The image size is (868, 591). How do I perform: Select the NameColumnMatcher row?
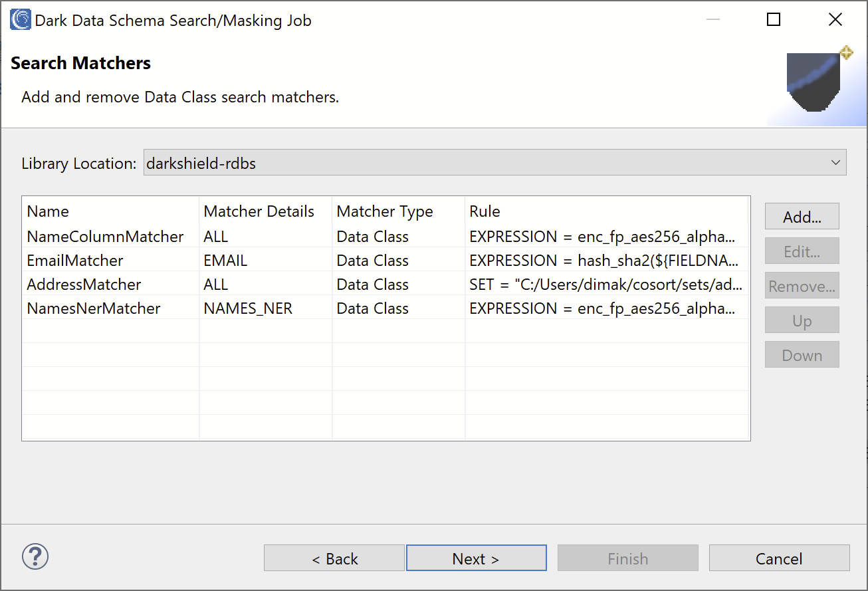(x=385, y=237)
